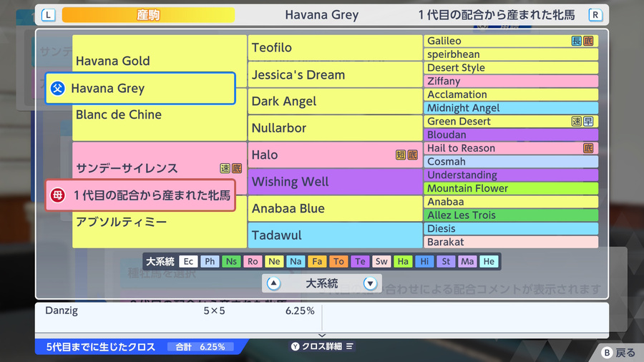644x362 pixels.
Task: Click the Mountain Flower ancestor cell
Action: point(511,188)
